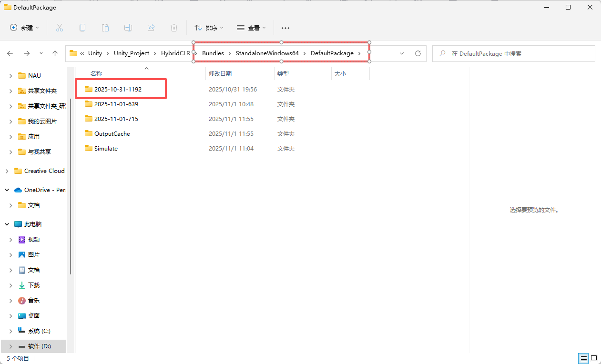Select the OutputCache folder
601x364 pixels.
click(x=112, y=133)
